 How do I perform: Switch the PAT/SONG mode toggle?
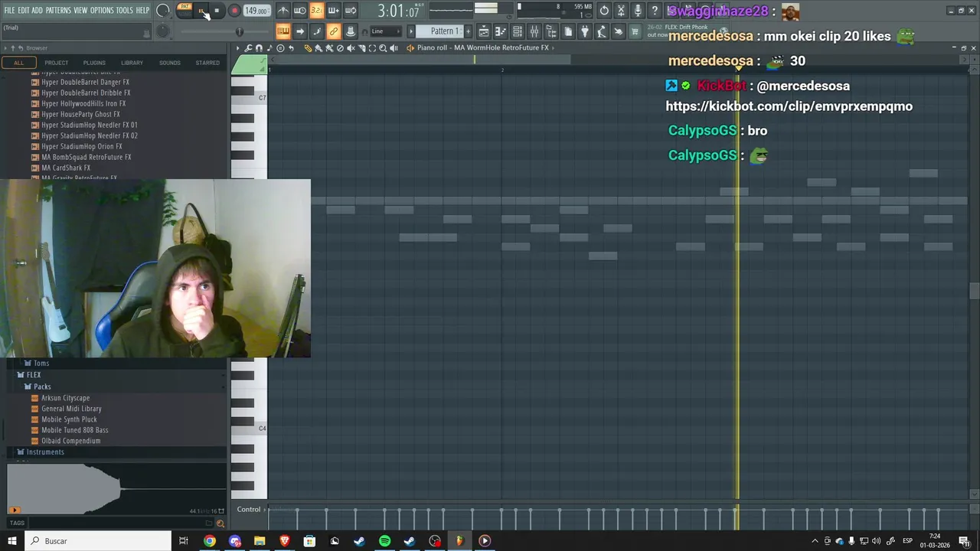[185, 11]
